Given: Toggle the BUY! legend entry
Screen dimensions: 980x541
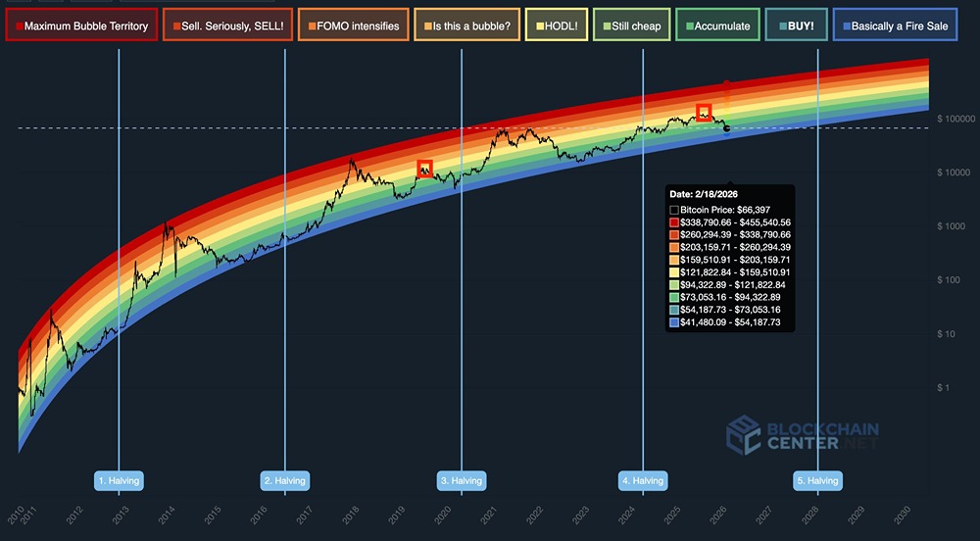Looking at the screenshot, I should coord(796,25).
